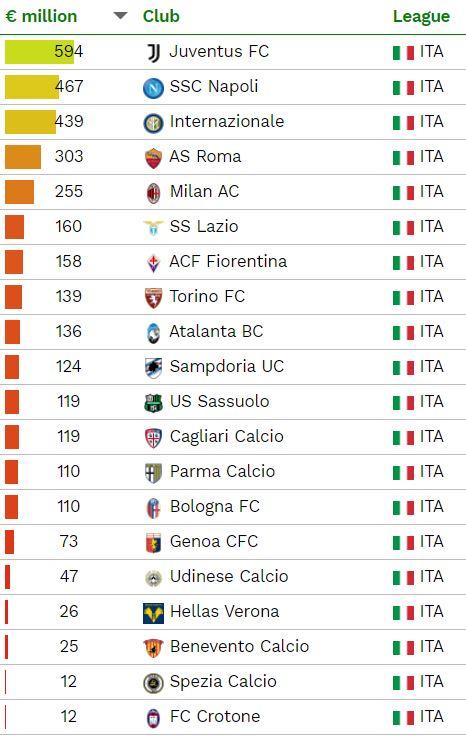The width and height of the screenshot is (466, 740).
Task: Click the ITA label in FC Crotone row
Action: point(432,716)
